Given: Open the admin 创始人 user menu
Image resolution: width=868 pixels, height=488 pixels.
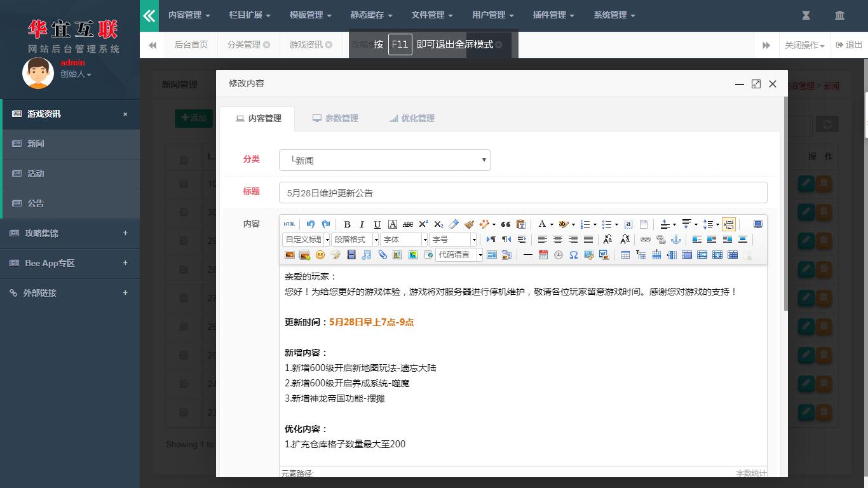Looking at the screenshot, I should point(76,74).
